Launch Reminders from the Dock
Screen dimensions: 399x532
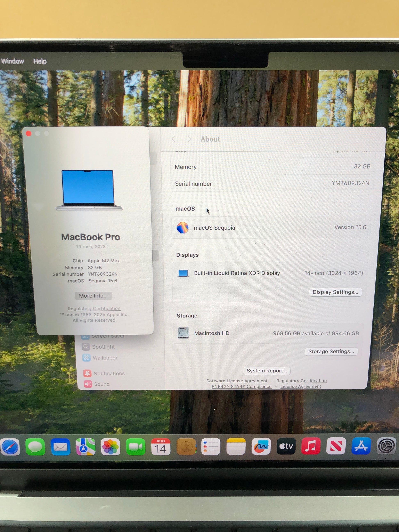pyautogui.click(x=211, y=447)
